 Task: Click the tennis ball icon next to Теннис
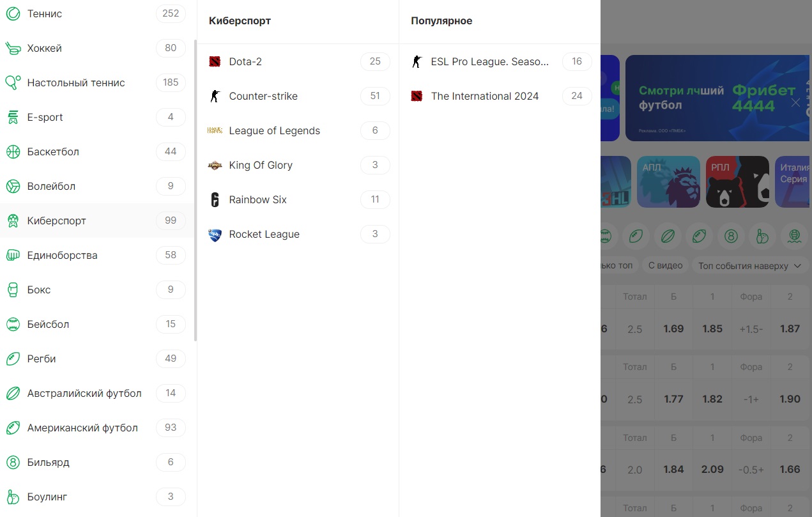13,13
